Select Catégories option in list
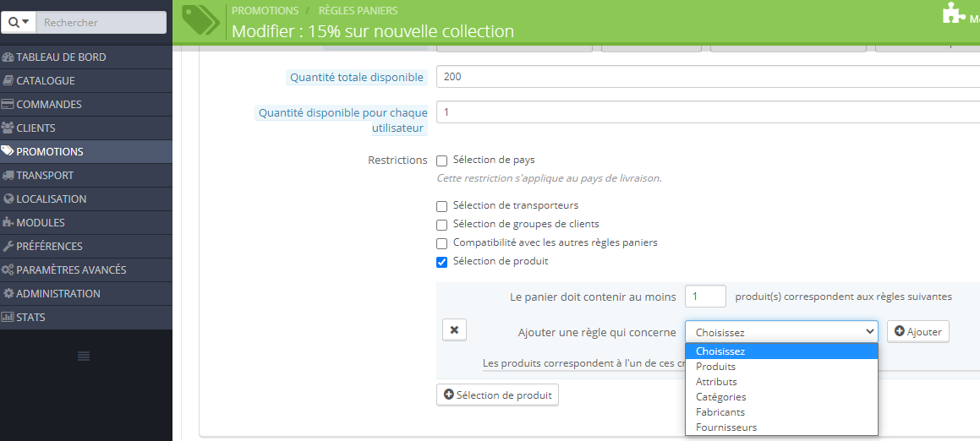Image resolution: width=980 pixels, height=441 pixels. coord(782,397)
